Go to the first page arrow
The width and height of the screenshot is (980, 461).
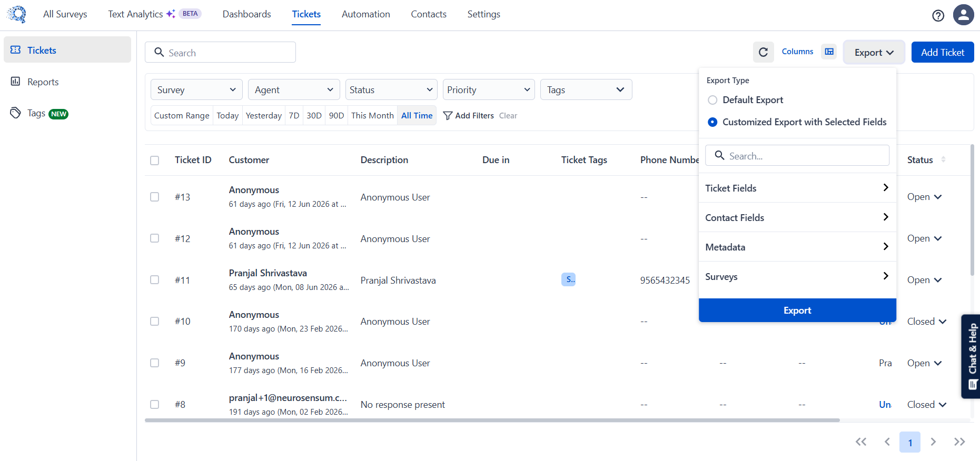click(x=861, y=442)
